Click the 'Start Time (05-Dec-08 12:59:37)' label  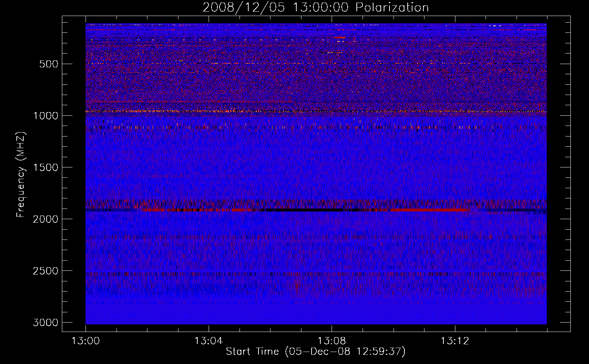(x=316, y=352)
